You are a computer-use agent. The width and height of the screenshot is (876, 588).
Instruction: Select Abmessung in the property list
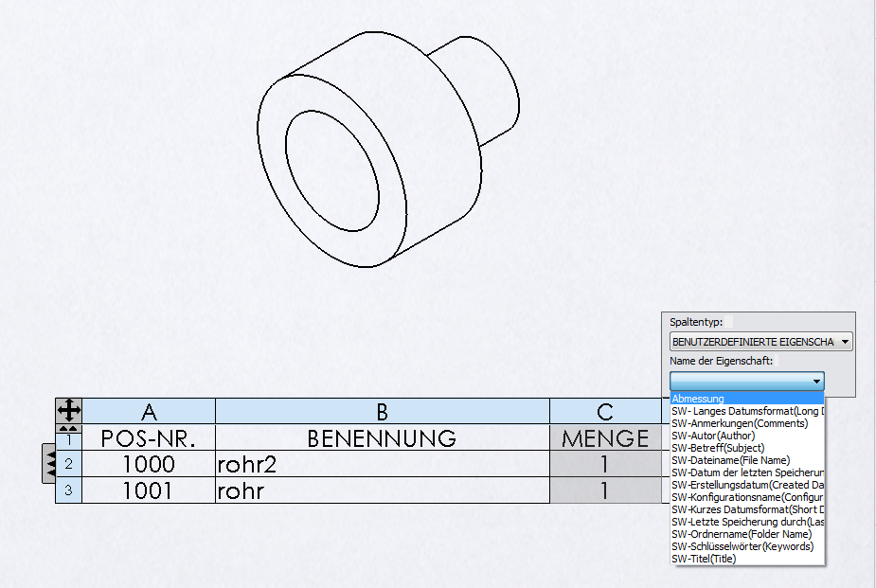point(747,399)
